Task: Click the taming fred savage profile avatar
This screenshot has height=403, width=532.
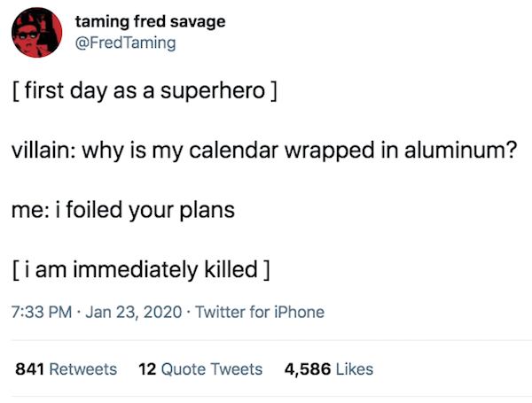Action: click(x=36, y=36)
